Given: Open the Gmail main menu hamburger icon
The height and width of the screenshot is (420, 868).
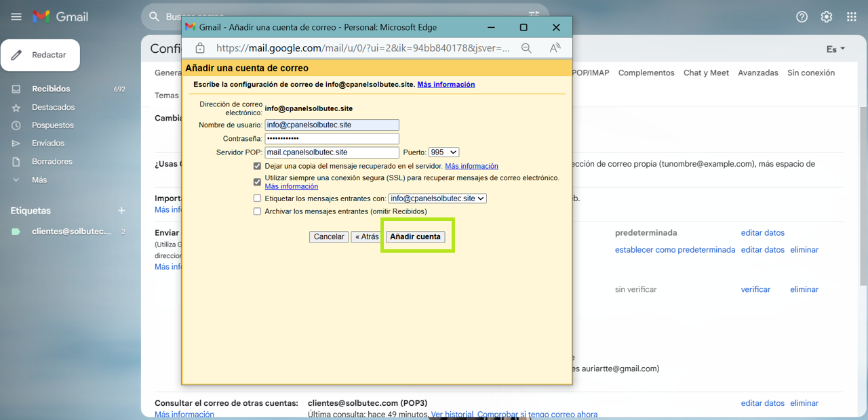Looking at the screenshot, I should tap(16, 17).
